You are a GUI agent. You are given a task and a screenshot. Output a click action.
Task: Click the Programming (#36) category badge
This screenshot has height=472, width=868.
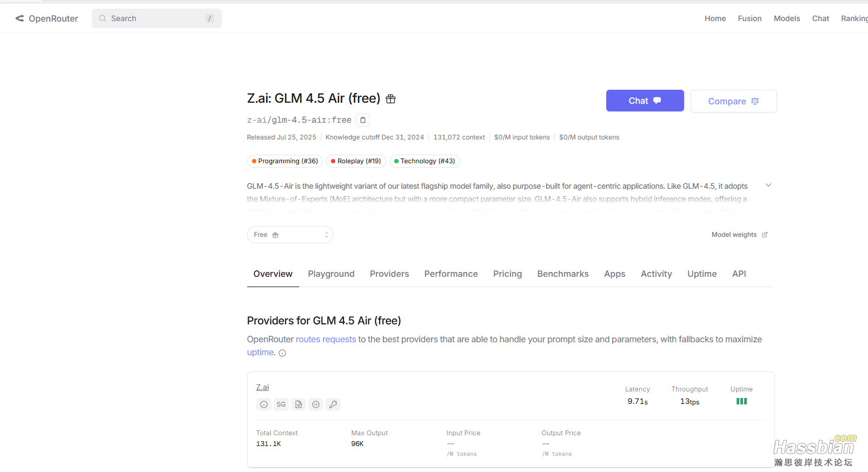[285, 161]
